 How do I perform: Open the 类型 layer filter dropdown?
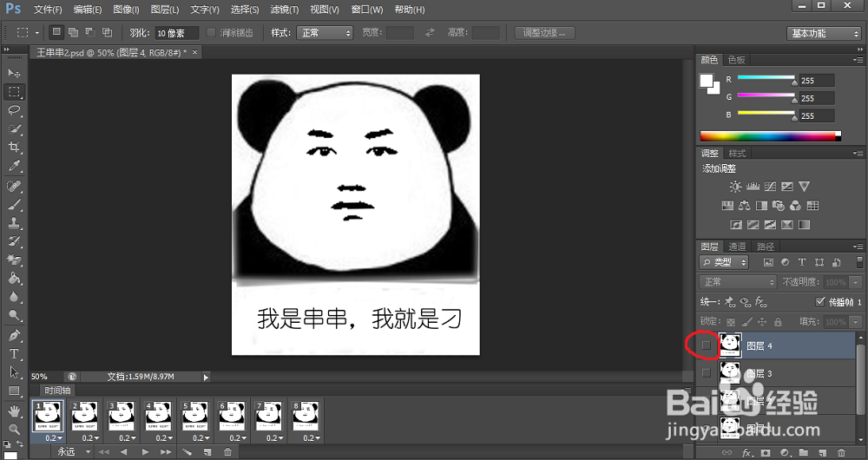click(724, 262)
